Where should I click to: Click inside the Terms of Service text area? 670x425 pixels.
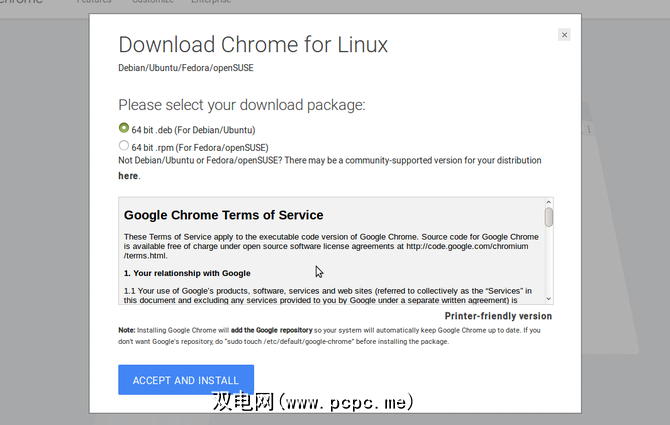330,250
